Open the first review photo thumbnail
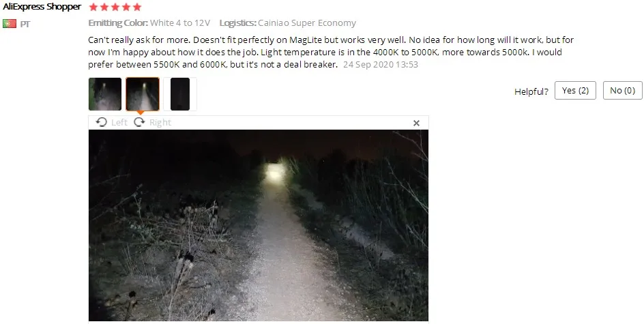Screen dimensions: 644x324 [x=105, y=94]
